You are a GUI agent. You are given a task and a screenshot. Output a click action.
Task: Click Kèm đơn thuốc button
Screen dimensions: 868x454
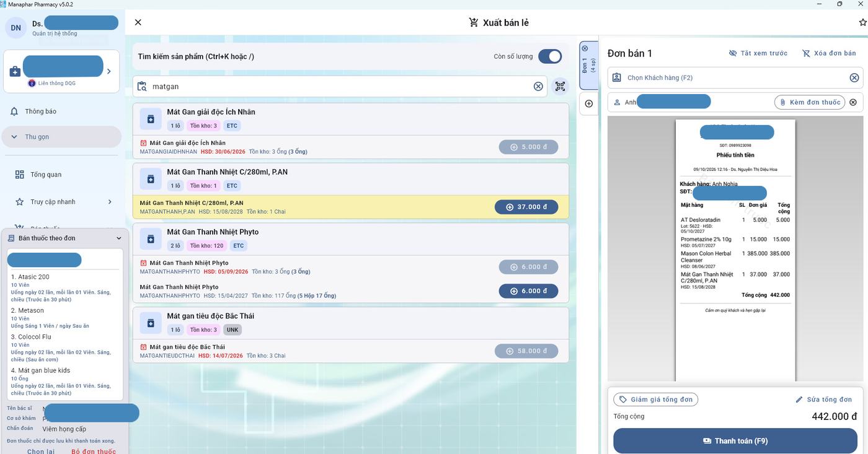(x=810, y=102)
